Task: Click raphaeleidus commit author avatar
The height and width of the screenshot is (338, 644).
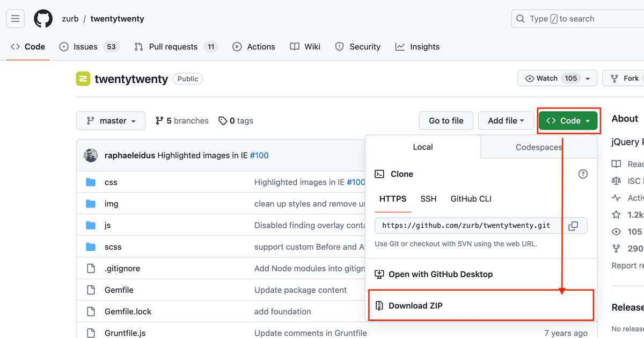Action: pyautogui.click(x=91, y=155)
